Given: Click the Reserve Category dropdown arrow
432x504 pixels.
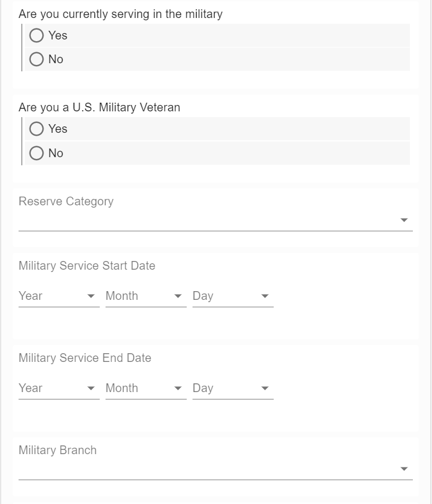Looking at the screenshot, I should (404, 220).
